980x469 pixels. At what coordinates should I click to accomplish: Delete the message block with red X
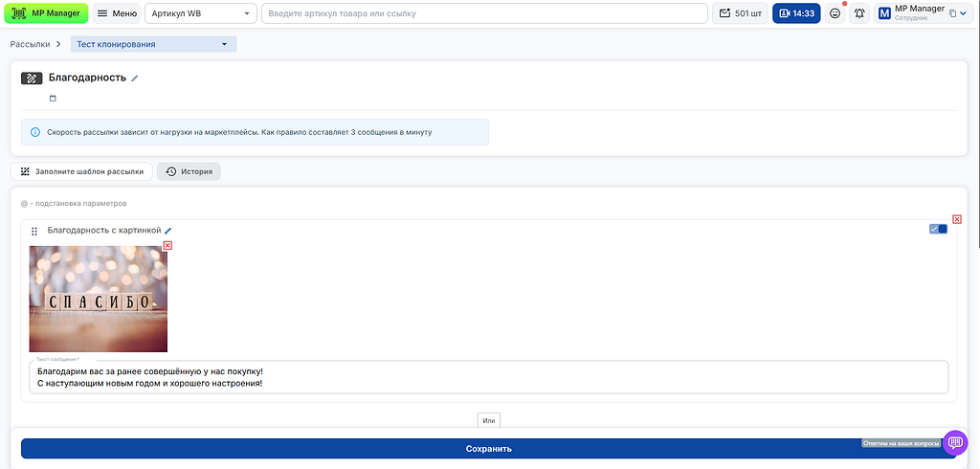957,219
